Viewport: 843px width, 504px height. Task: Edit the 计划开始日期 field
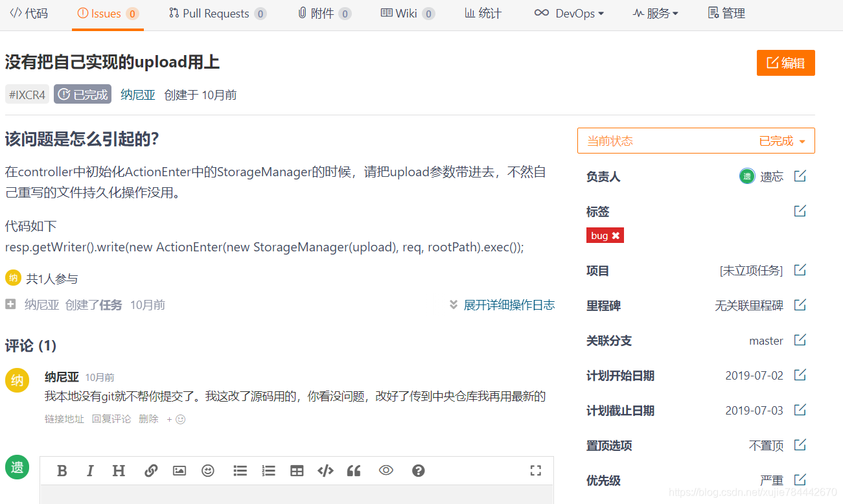click(800, 375)
